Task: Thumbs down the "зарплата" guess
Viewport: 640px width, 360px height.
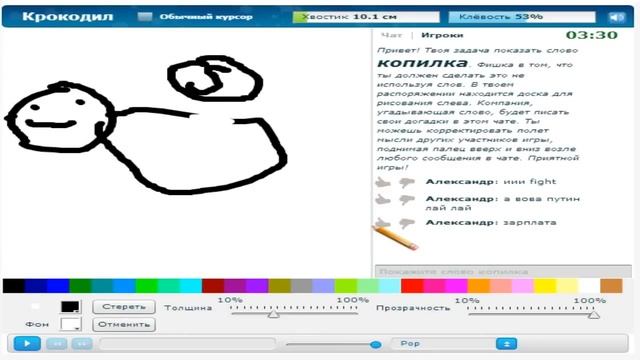Action: point(407,223)
